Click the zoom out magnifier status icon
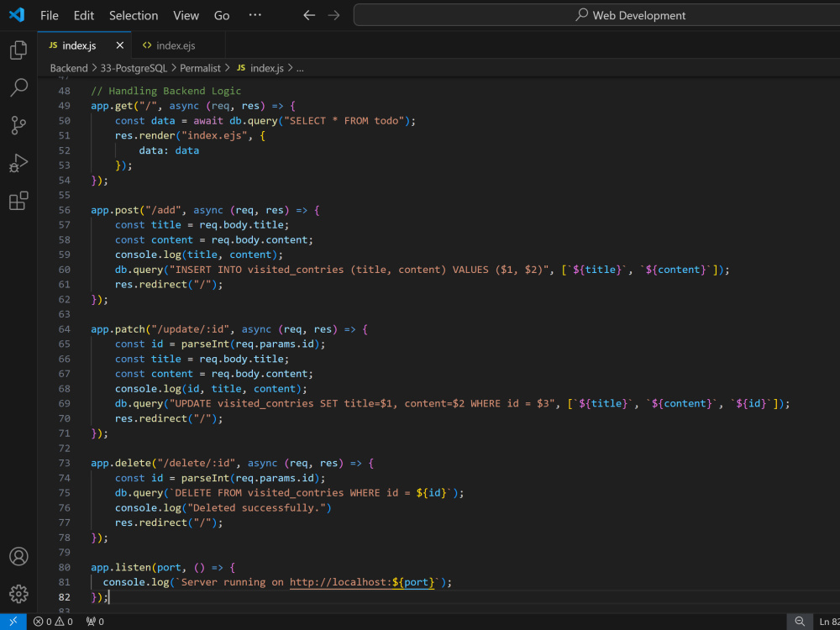 (800, 622)
